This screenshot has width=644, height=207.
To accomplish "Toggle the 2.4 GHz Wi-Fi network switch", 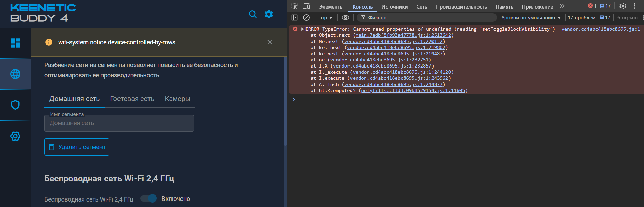I will click(x=148, y=198).
